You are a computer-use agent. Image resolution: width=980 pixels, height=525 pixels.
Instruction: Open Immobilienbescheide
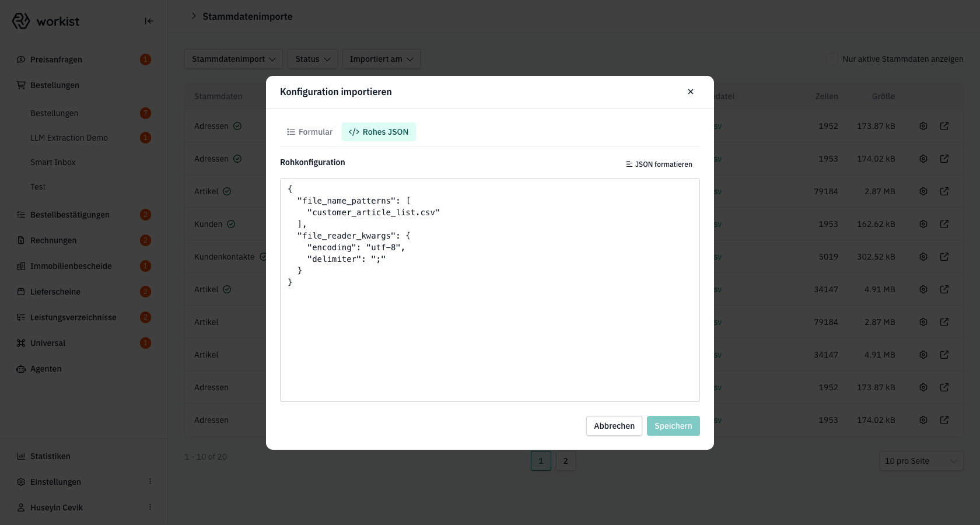click(x=71, y=266)
